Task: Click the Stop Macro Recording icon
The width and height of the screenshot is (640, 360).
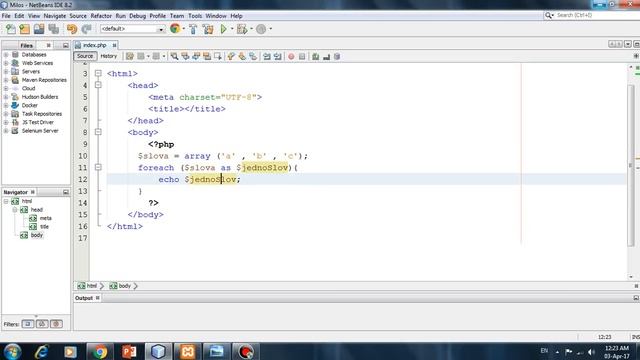Action: (x=302, y=57)
